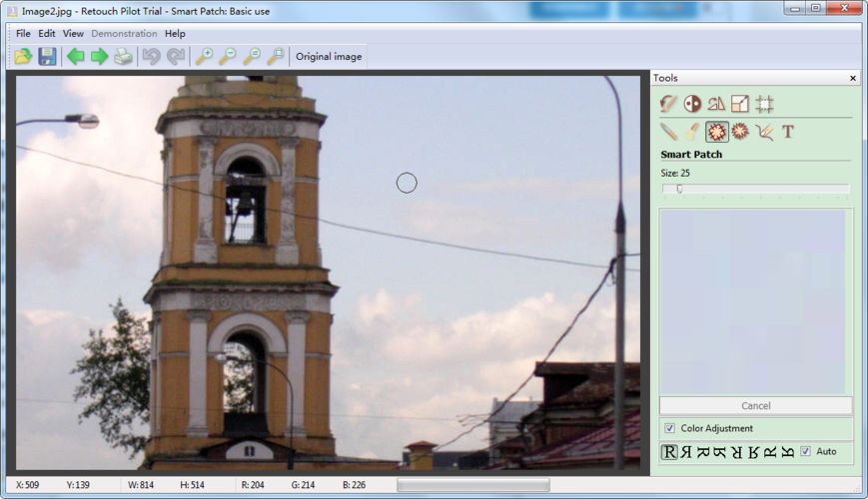Select the Text tool in Tools panel
868x499 pixels.
coord(788,131)
